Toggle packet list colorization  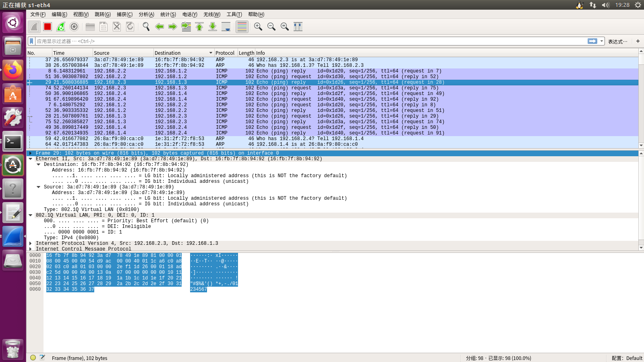pyautogui.click(x=242, y=27)
